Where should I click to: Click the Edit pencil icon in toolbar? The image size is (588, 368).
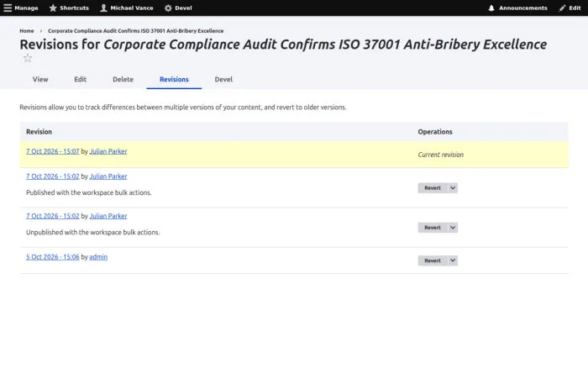pyautogui.click(x=562, y=8)
